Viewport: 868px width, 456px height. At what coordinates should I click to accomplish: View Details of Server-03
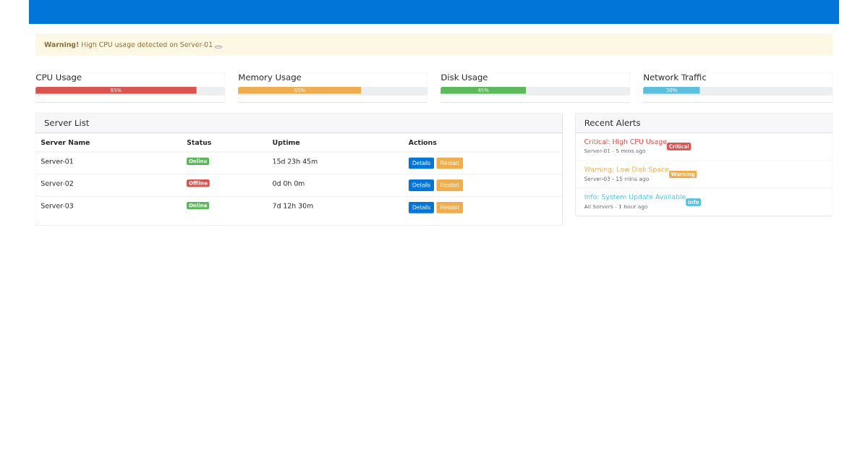(x=421, y=208)
